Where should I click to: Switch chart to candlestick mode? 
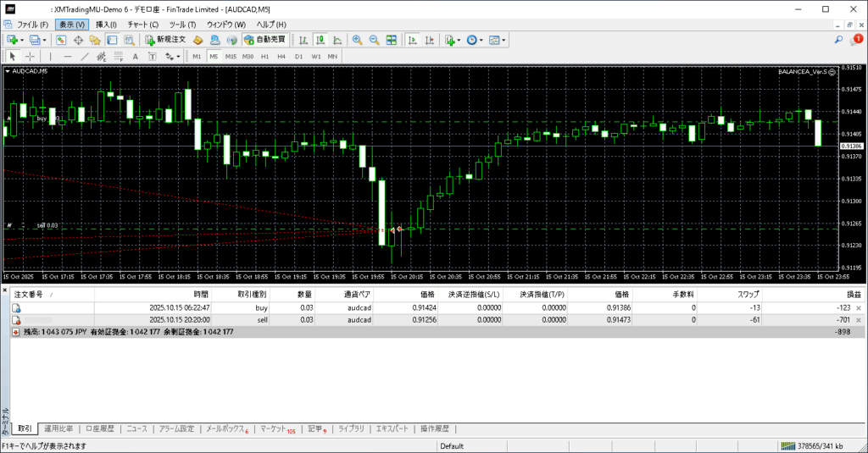point(321,40)
